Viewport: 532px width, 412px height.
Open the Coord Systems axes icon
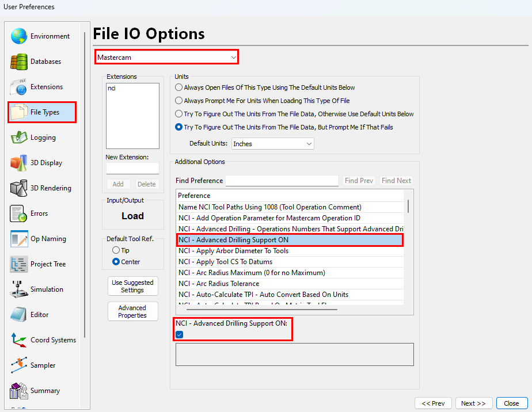(18, 339)
